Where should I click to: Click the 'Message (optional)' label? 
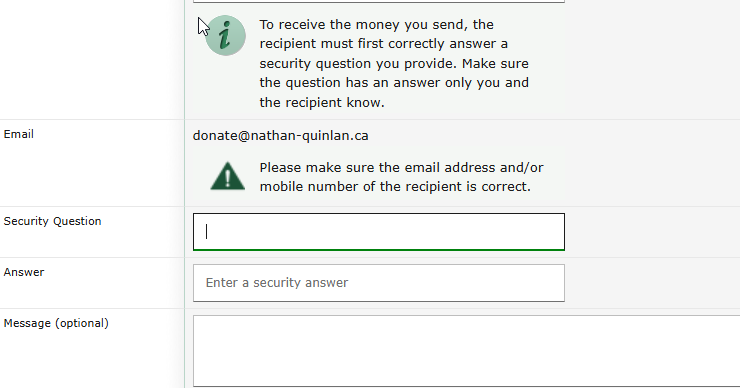56,323
